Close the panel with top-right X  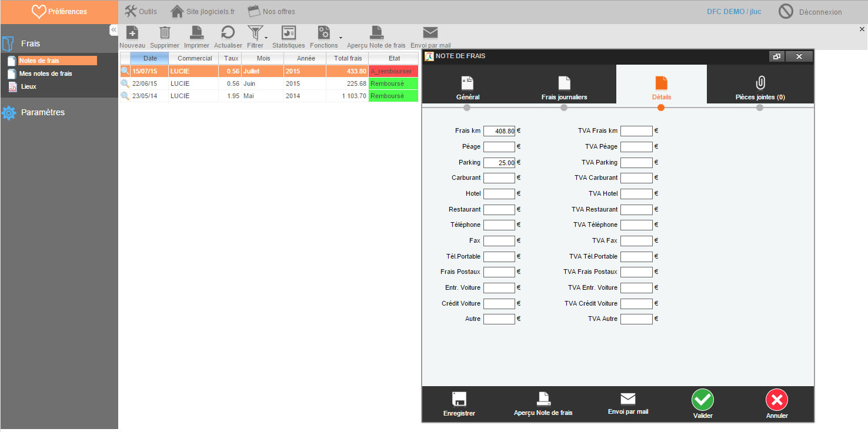coord(862,29)
